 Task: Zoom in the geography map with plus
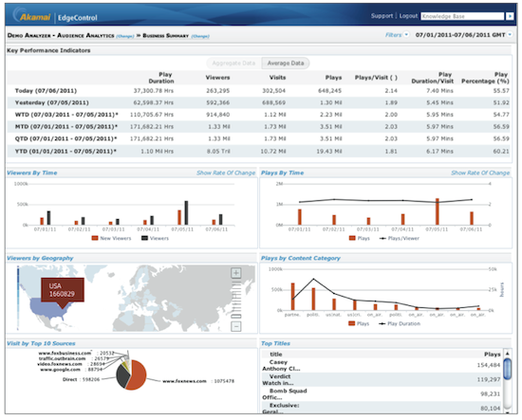point(236,273)
